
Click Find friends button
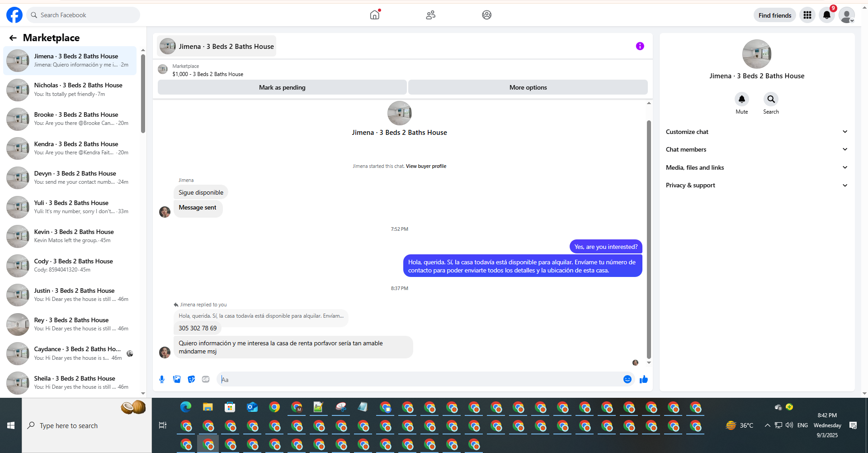775,15
